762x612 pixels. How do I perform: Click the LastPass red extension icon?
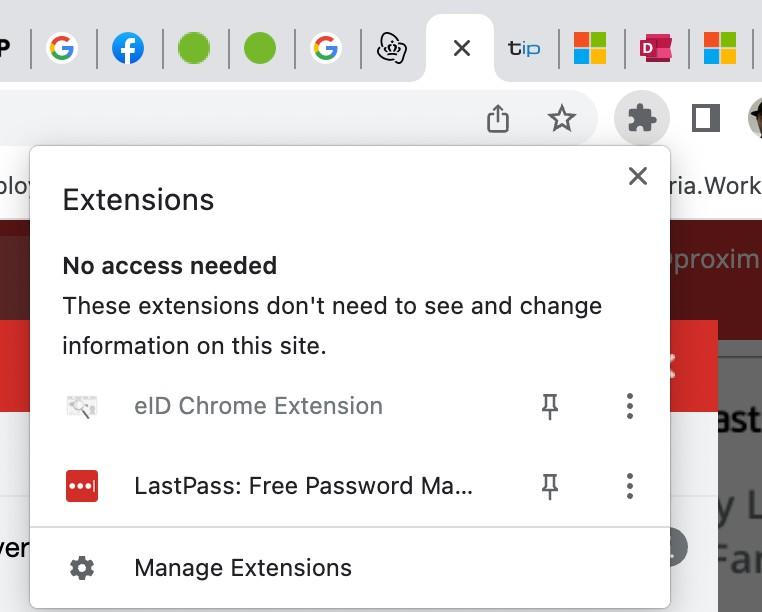(82, 486)
